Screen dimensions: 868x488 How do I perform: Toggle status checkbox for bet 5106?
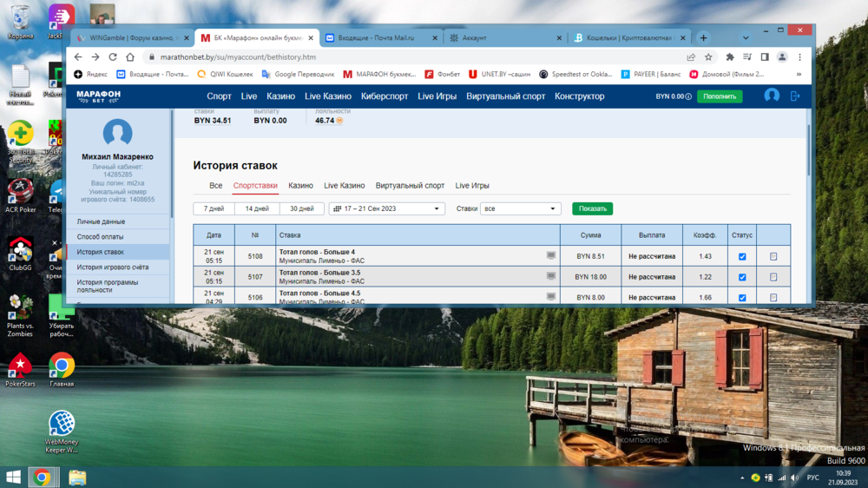click(741, 297)
